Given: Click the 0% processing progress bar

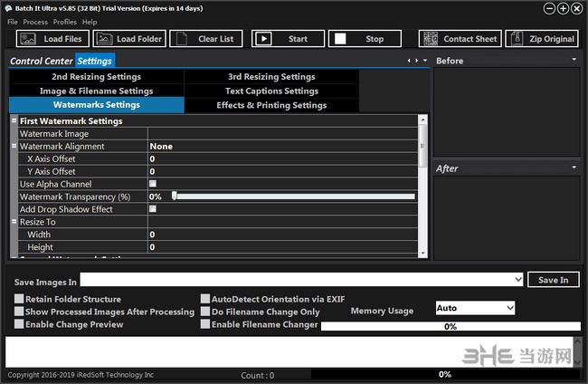Looking at the screenshot, I should coord(450,326).
